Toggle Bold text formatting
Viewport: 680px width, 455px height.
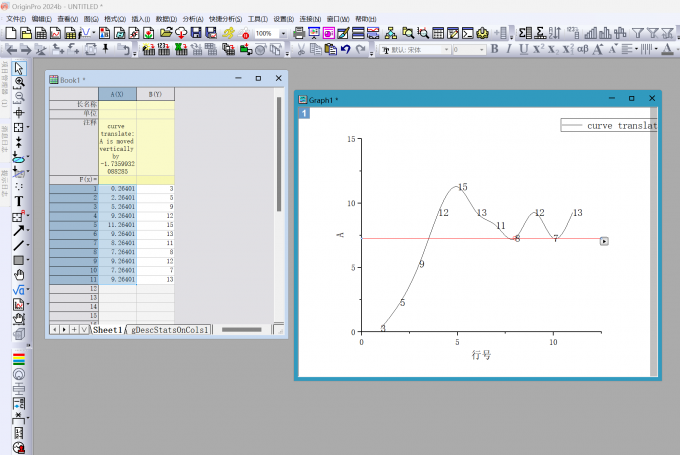tap(494, 49)
